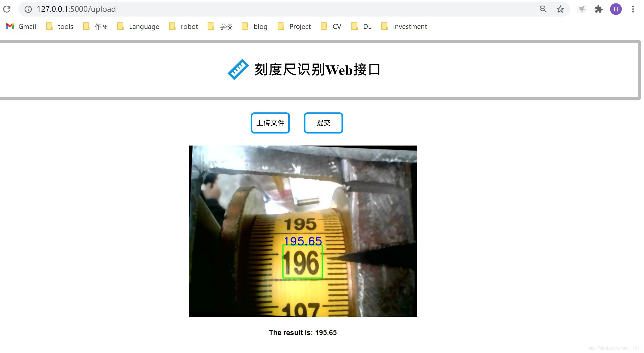Click the blog bookmark folder
Viewport: 644px width, 353px height.
[260, 26]
